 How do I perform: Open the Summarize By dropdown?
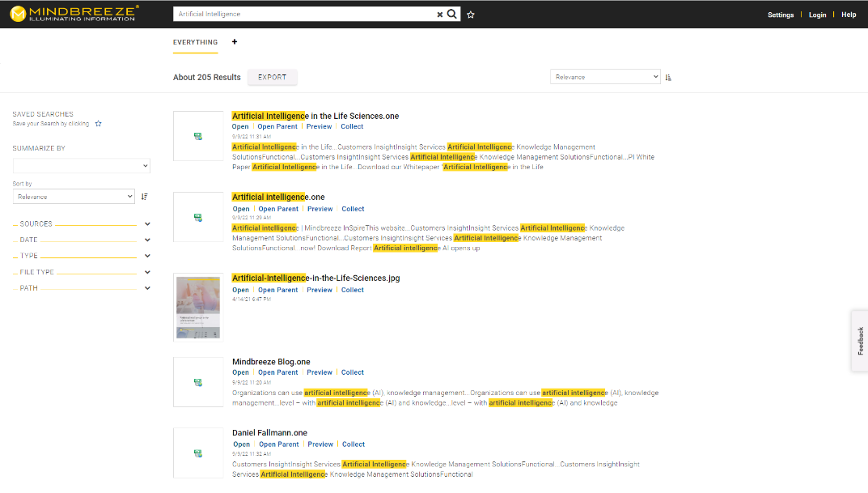[82, 166]
